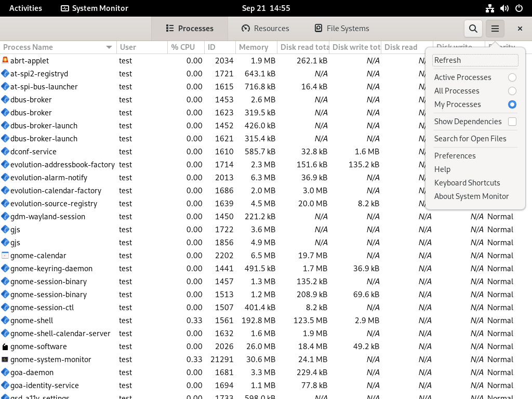Screen dimensions: 532x399
Task: Click the gnome-keyring-daemon process icon
Action: (x=5, y=269)
